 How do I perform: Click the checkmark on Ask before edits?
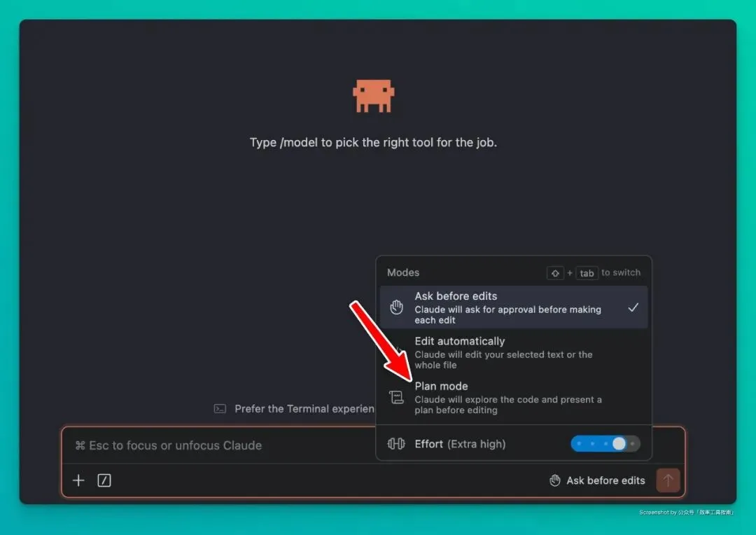click(633, 307)
